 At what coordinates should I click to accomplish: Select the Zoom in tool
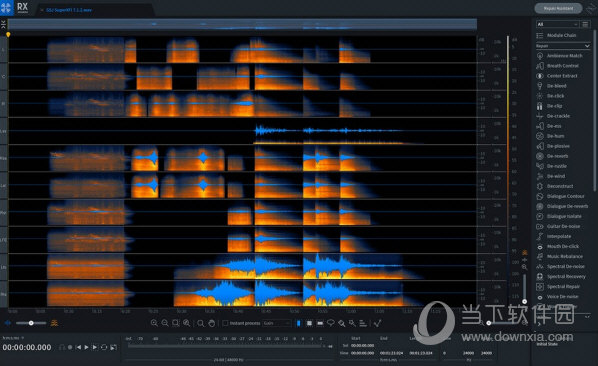click(154, 323)
